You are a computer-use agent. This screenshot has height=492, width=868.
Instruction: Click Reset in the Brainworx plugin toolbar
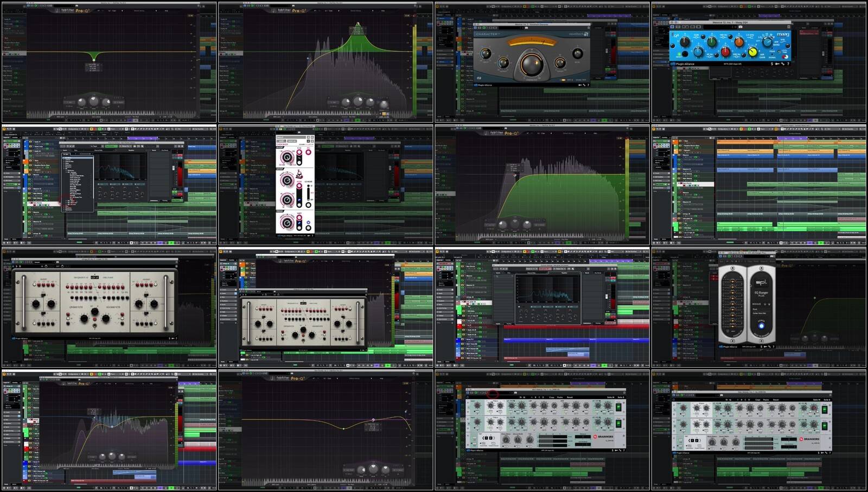point(570,398)
